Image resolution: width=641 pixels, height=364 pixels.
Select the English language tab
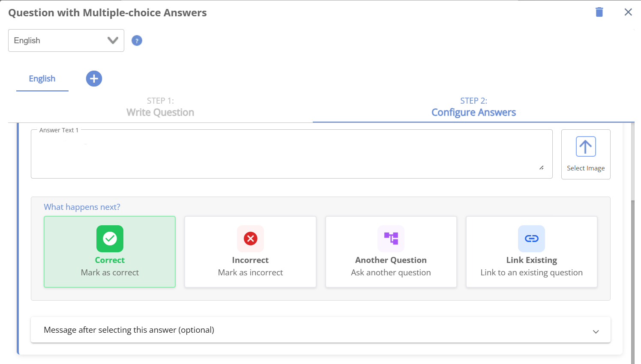pos(42,79)
